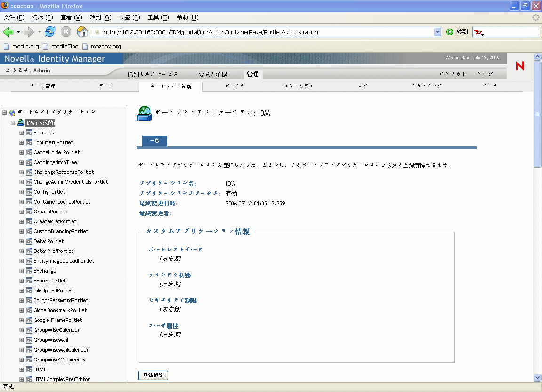Select the Exchange portlet icon in the tree
Viewport: 542px width, 392px height.
[x=29, y=271]
